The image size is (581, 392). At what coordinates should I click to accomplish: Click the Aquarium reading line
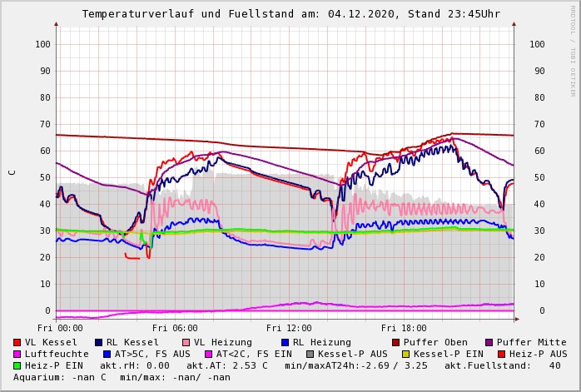[122, 377]
